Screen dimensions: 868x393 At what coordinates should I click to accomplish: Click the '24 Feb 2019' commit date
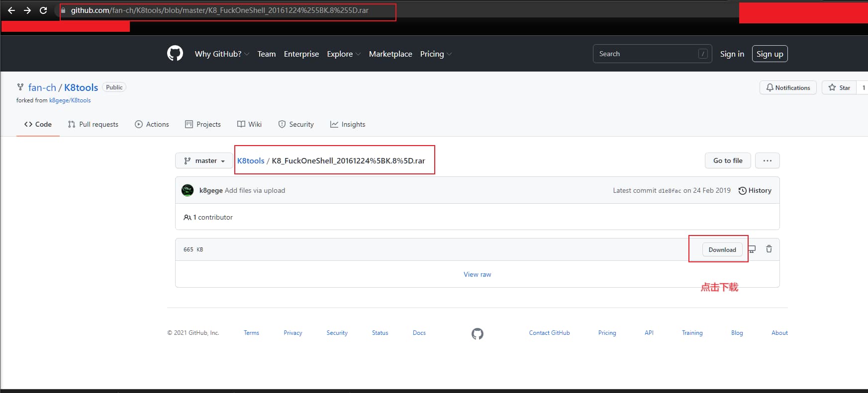(x=712, y=190)
